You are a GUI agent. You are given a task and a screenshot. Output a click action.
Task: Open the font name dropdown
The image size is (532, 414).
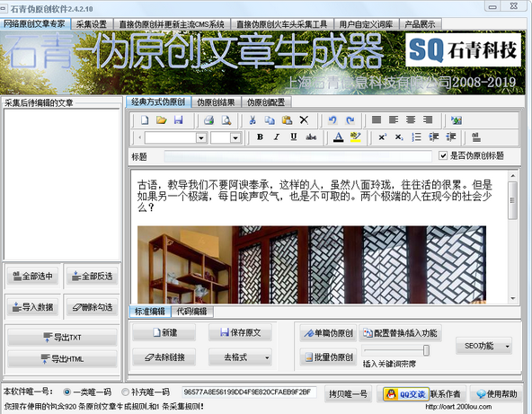click(201, 138)
